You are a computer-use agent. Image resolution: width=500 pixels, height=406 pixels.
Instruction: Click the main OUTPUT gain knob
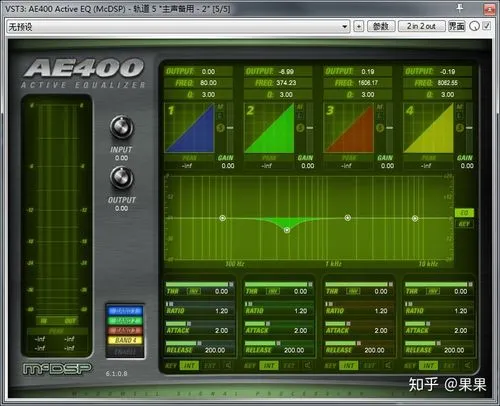(122, 178)
